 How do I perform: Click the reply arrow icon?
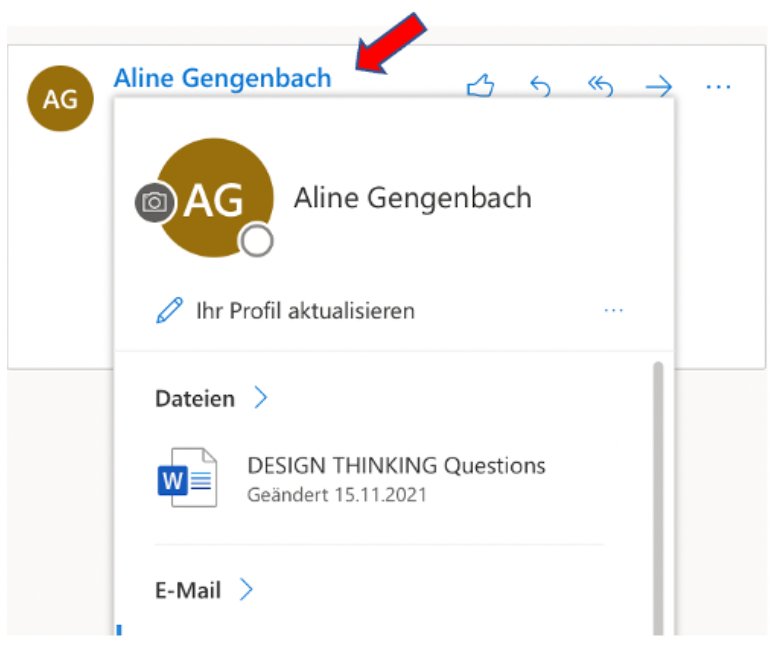click(540, 88)
